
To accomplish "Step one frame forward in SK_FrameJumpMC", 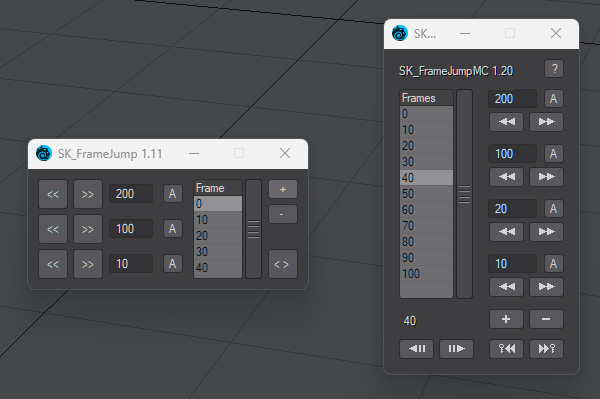I will coord(457,349).
